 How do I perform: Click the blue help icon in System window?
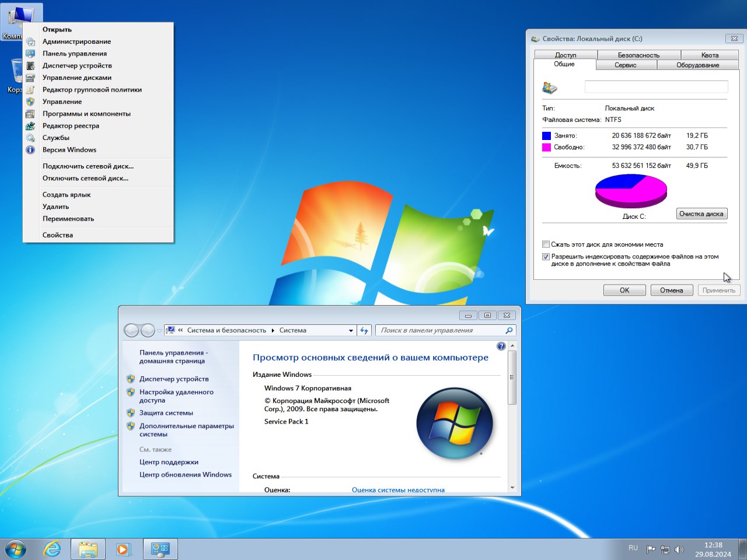(501, 346)
